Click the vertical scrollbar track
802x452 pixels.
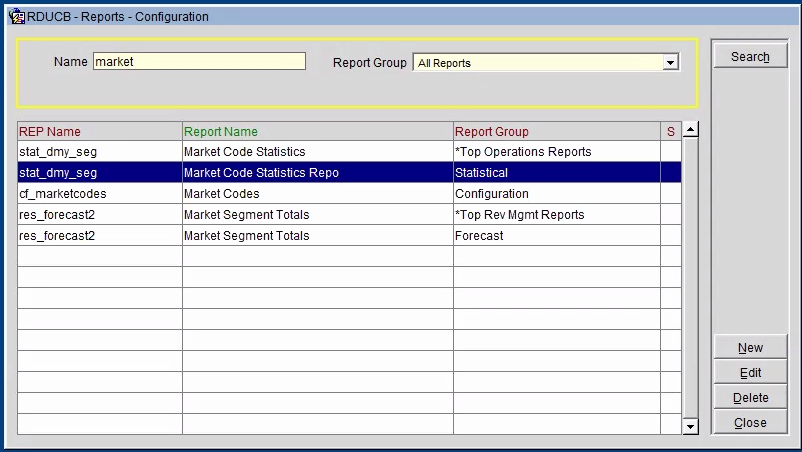click(x=690, y=278)
